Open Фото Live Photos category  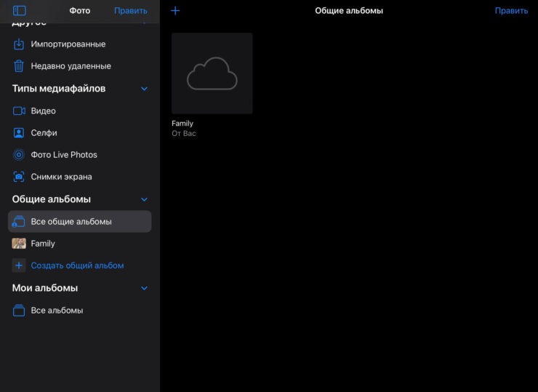click(x=63, y=155)
